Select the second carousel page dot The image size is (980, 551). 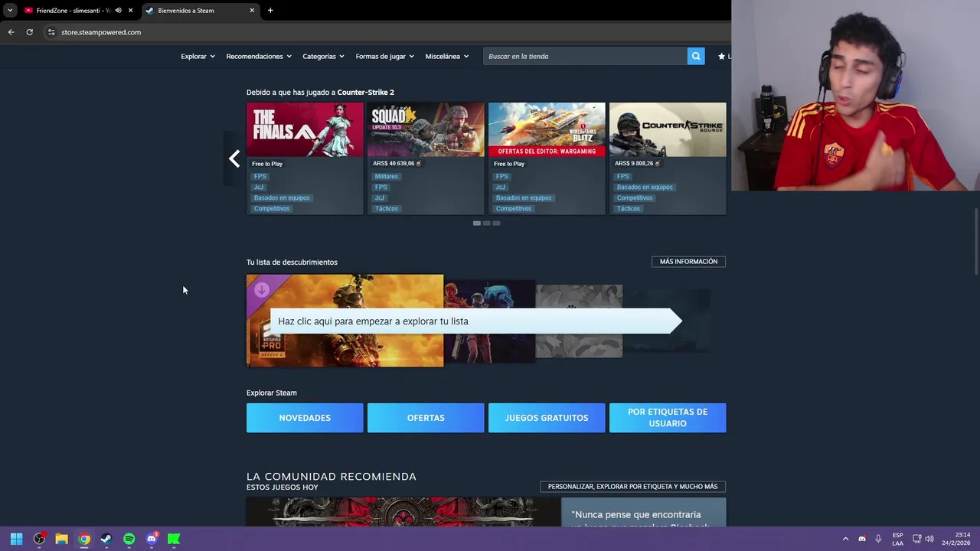tap(486, 223)
